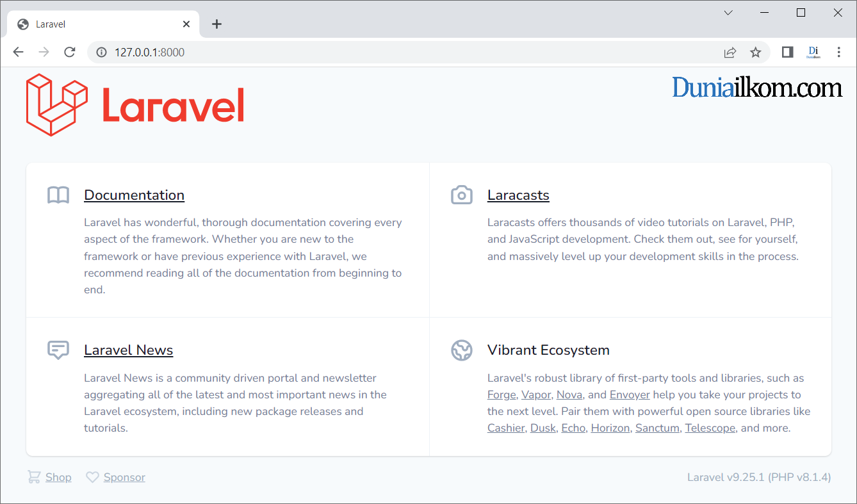857x504 pixels.
Task: Click the Duniailkom extension icon
Action: coord(813,53)
